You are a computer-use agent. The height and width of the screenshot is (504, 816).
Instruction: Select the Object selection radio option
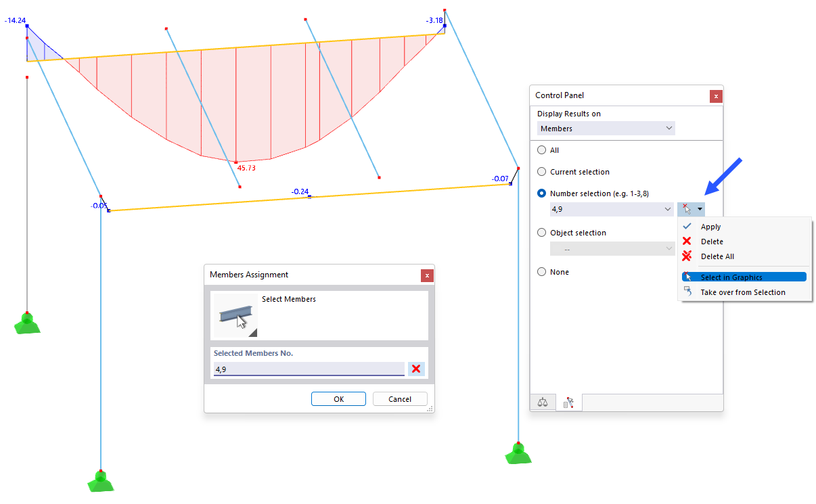[x=541, y=233]
